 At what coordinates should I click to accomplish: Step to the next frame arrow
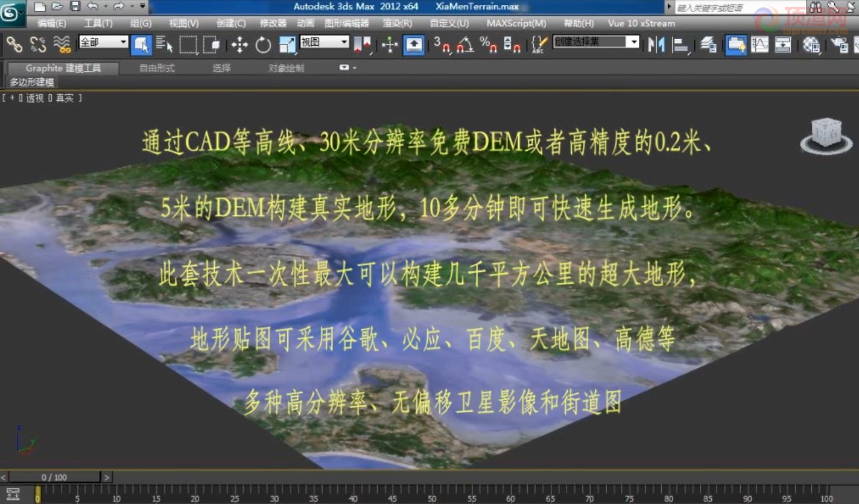coord(107,477)
